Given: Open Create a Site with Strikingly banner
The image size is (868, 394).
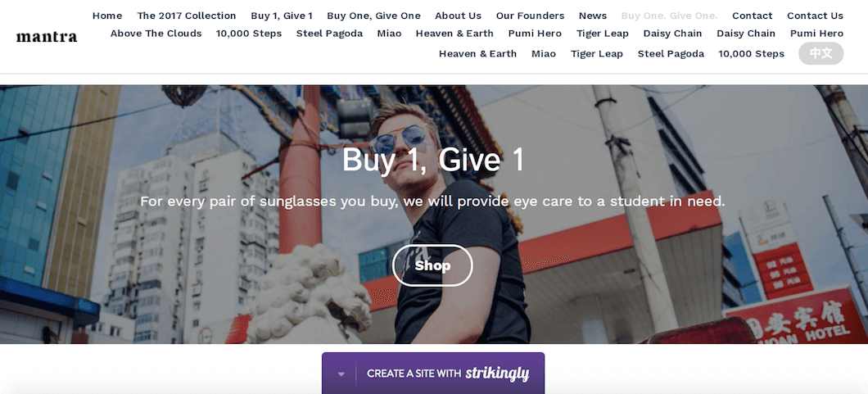Looking at the screenshot, I should pyautogui.click(x=447, y=374).
